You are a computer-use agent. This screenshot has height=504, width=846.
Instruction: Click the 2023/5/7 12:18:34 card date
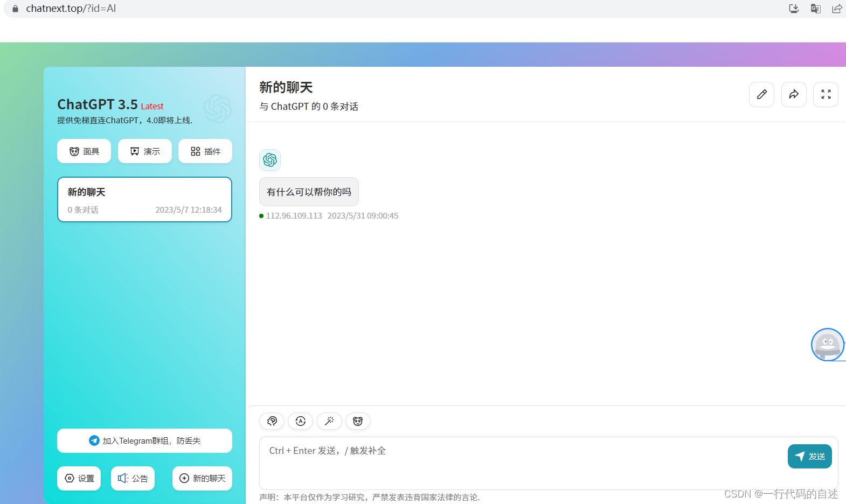point(189,210)
